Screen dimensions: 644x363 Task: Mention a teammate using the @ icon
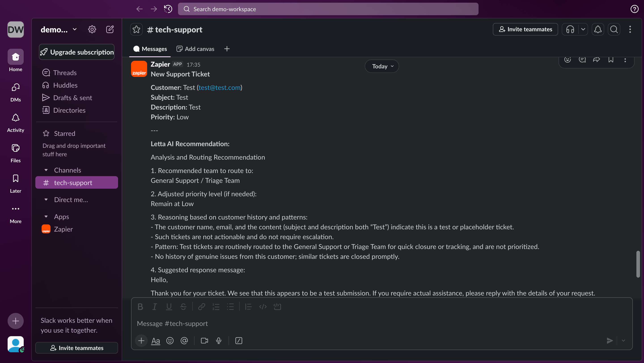pos(184,340)
